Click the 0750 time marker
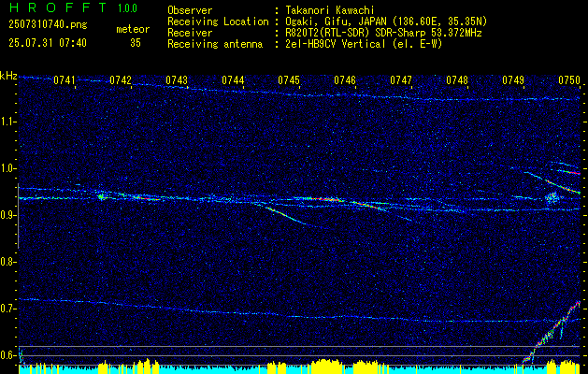Screen dimensions: 588x374 pyautogui.click(x=569, y=80)
